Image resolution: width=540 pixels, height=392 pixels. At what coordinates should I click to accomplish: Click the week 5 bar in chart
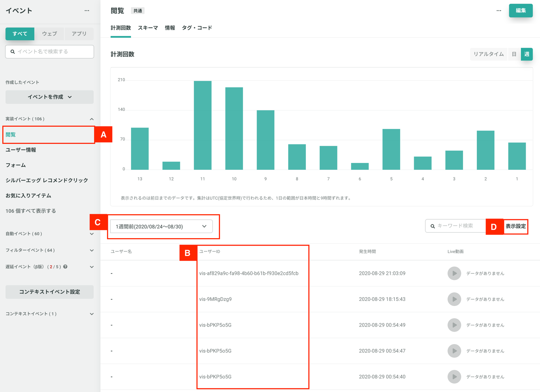[391, 149]
